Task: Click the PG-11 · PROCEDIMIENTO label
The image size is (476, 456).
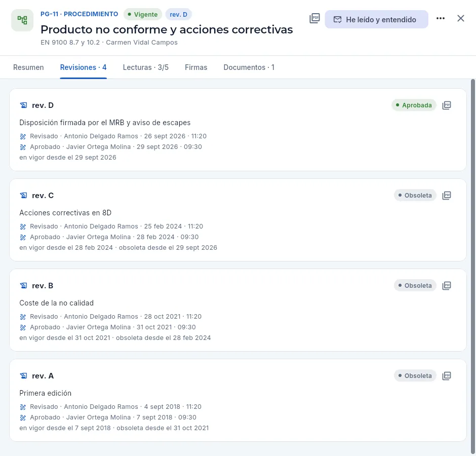Action: pos(79,14)
